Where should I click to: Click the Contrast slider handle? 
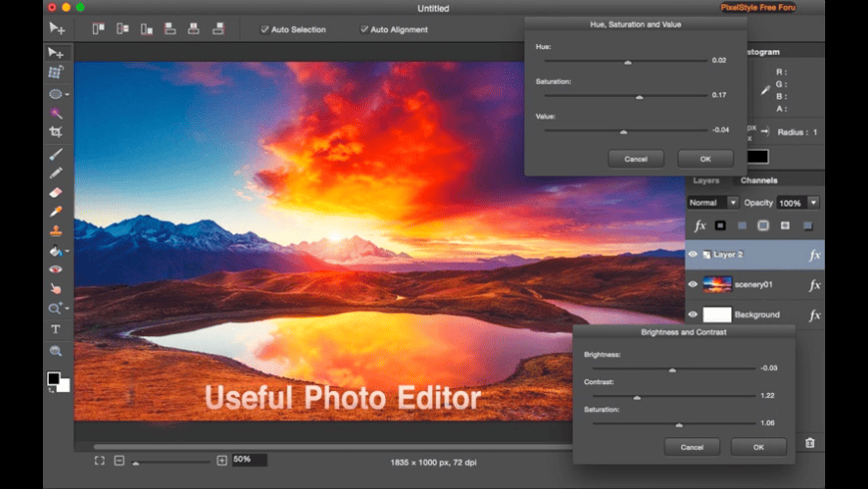click(638, 397)
